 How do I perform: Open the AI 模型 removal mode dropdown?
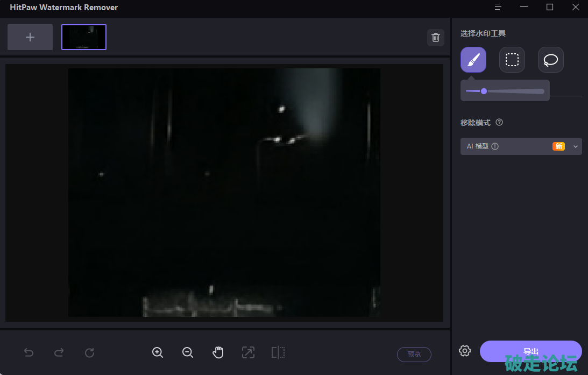(575, 146)
